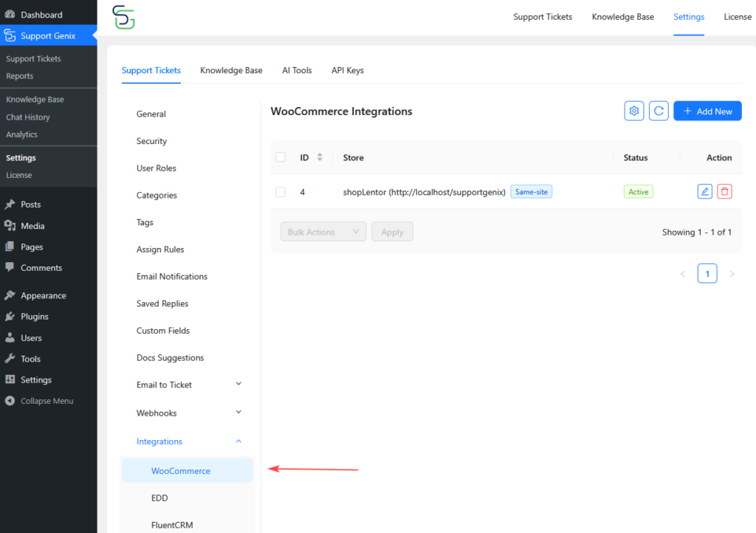Click the refresh icon next to Add New
756x533 pixels.
(x=659, y=111)
